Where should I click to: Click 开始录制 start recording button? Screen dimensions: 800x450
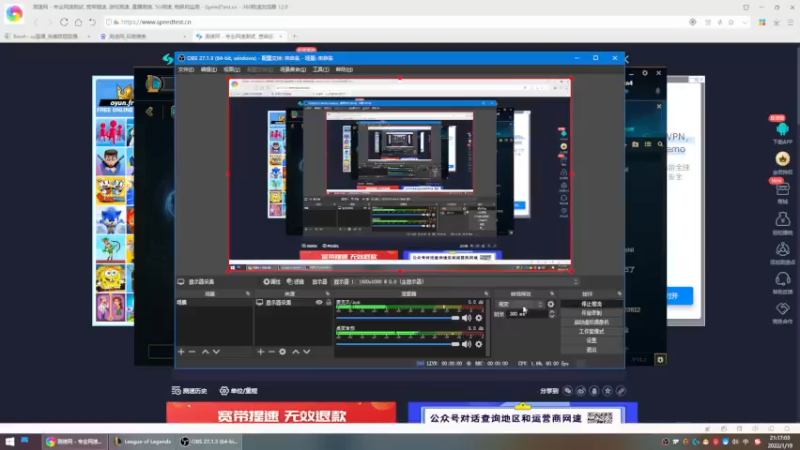[591, 313]
